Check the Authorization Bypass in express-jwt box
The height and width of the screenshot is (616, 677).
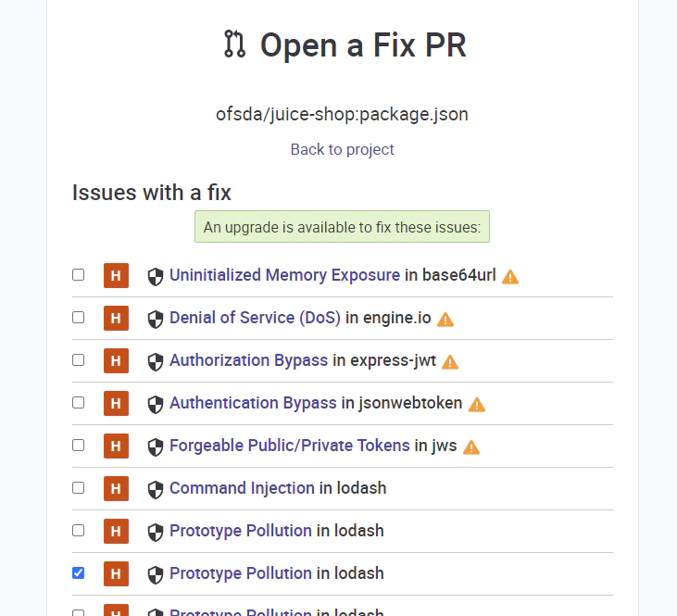pos(78,359)
